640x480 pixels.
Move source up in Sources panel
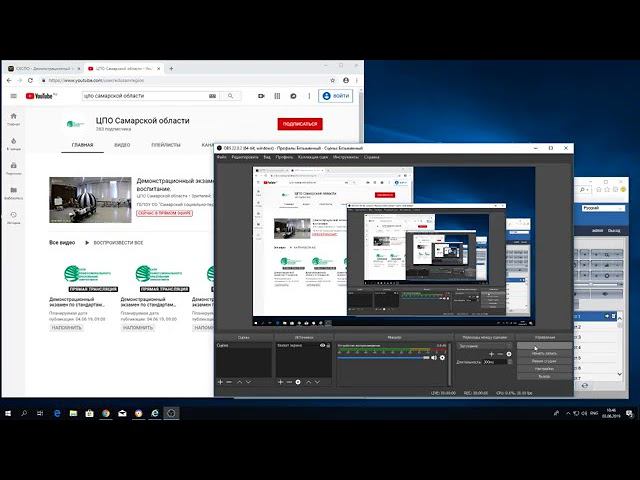(309, 382)
